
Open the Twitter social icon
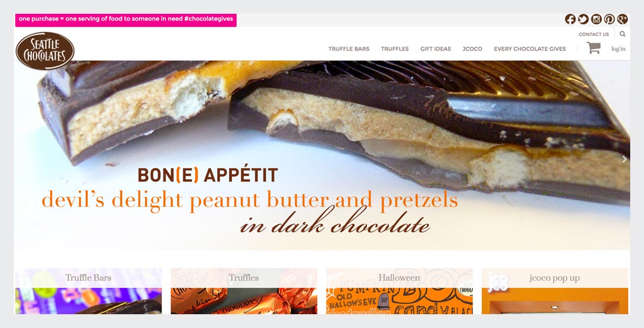coord(583,19)
